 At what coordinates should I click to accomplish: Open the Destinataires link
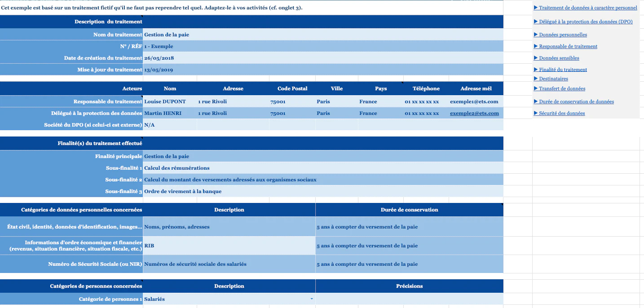pos(551,79)
